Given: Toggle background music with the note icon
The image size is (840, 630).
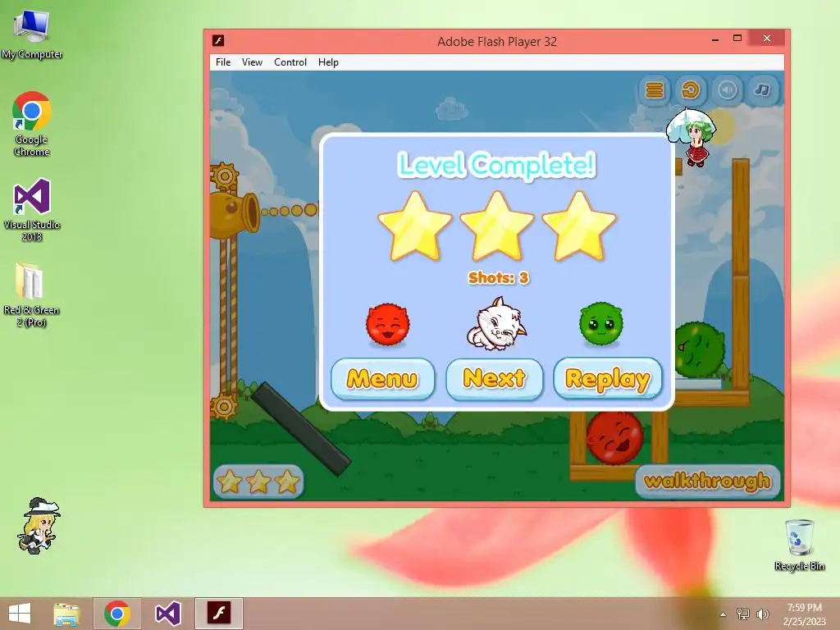Looking at the screenshot, I should (x=763, y=90).
